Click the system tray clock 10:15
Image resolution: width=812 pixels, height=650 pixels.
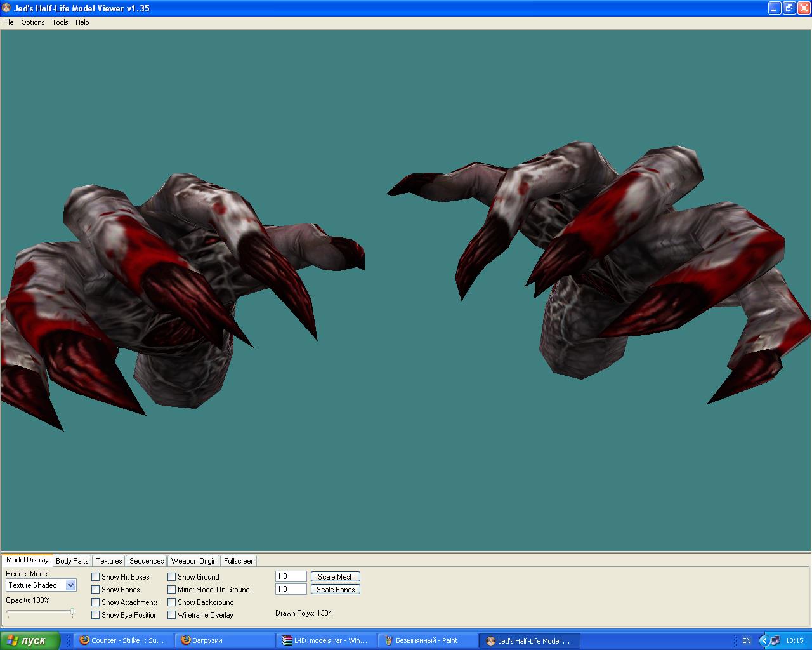tap(794, 641)
